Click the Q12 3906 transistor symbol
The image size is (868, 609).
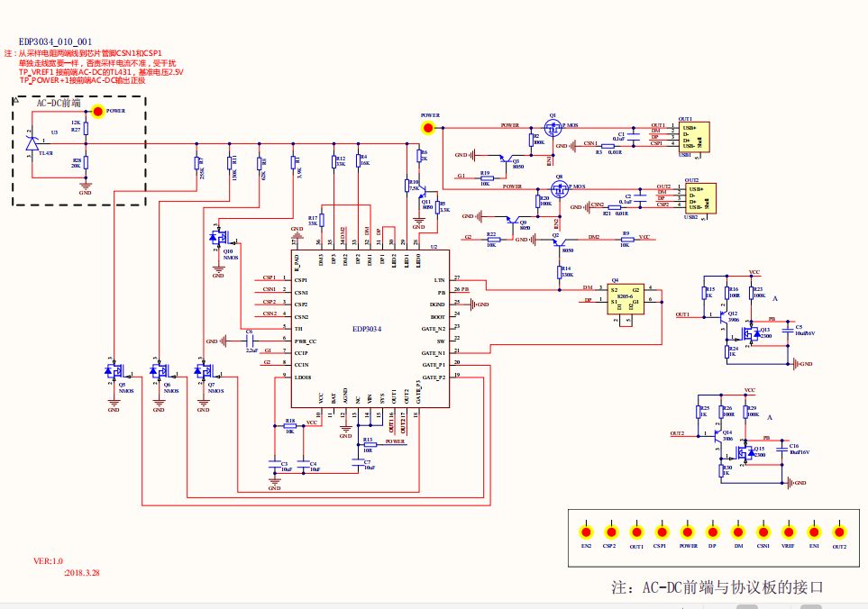pyautogui.click(x=724, y=316)
